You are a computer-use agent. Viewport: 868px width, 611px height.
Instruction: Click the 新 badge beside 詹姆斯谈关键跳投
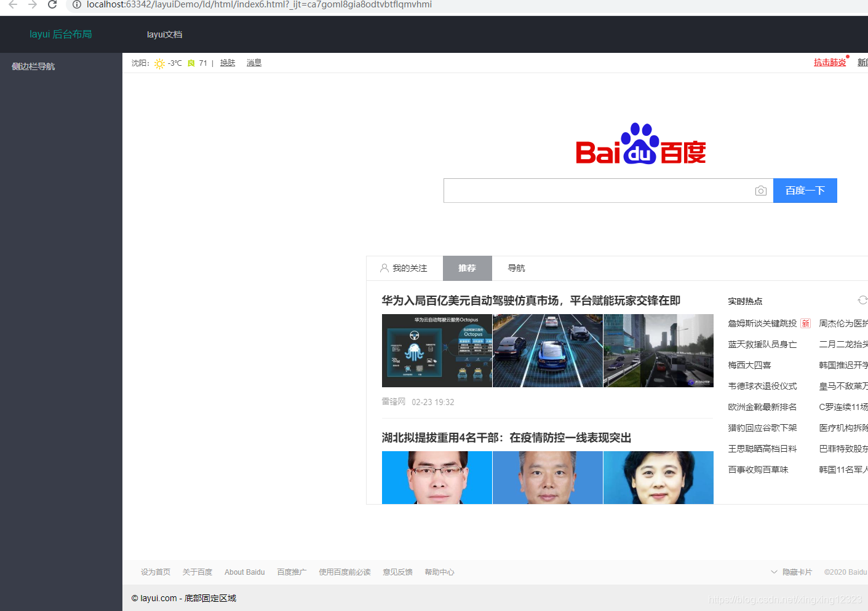pyautogui.click(x=805, y=323)
